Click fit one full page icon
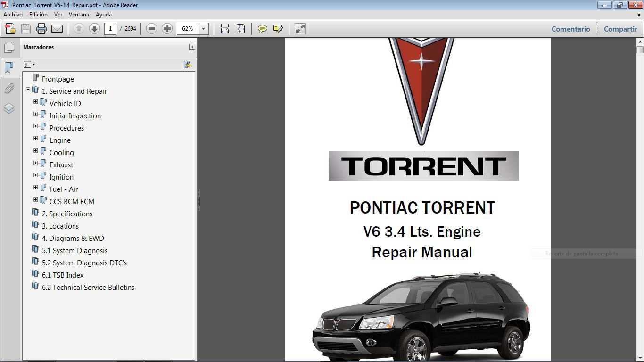Image resolution: width=644 pixels, height=362 pixels. tap(240, 29)
